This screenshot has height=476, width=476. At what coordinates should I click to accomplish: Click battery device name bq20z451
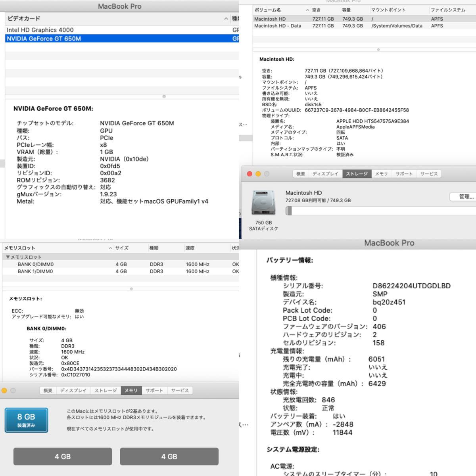(x=389, y=302)
